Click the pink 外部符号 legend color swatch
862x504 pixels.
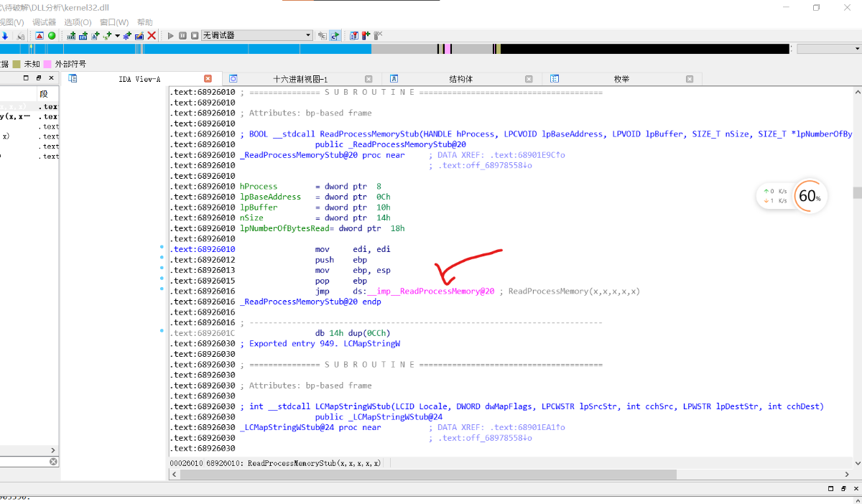pyautogui.click(x=47, y=64)
